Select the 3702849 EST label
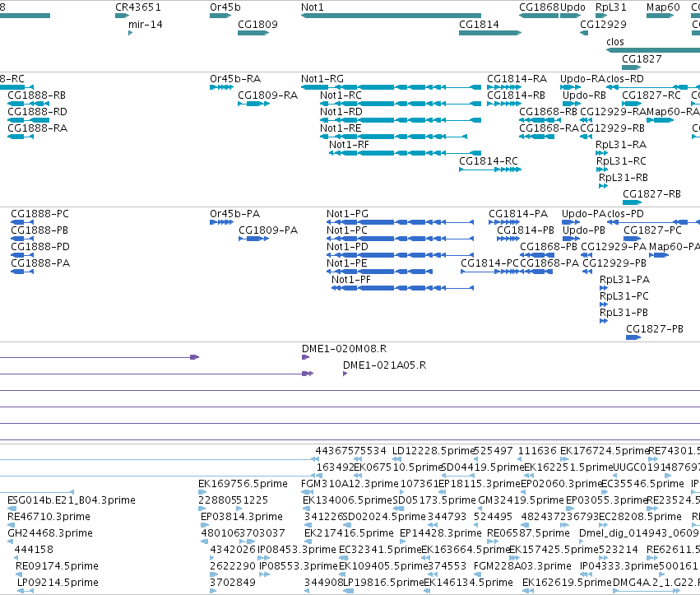This screenshot has width=700, height=595. point(233,582)
